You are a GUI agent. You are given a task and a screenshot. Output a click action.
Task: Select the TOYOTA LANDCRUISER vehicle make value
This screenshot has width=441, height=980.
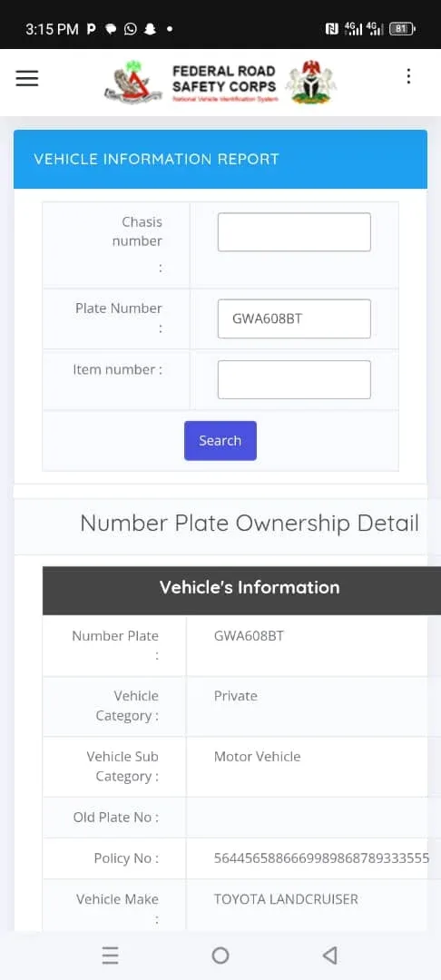286,899
